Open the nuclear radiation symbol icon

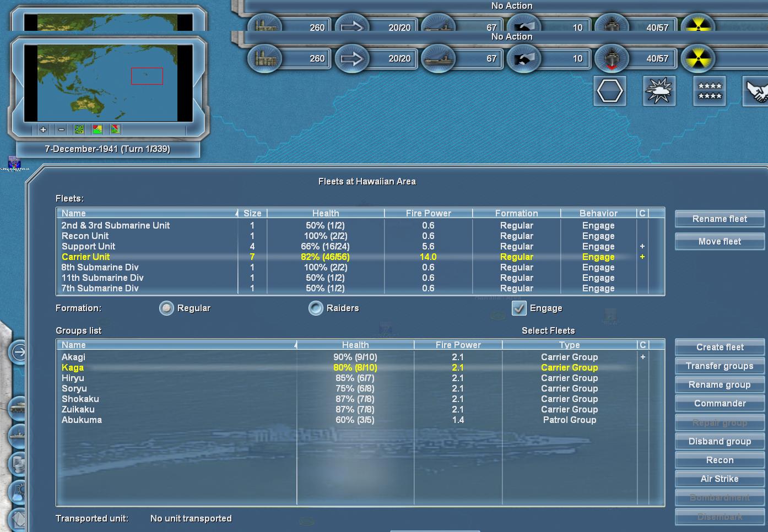(x=697, y=58)
